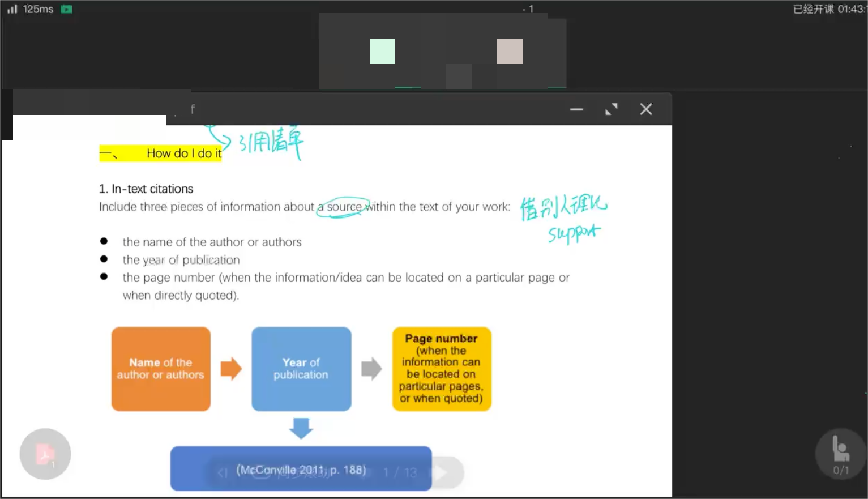Select the beige participant video tile

click(x=510, y=51)
